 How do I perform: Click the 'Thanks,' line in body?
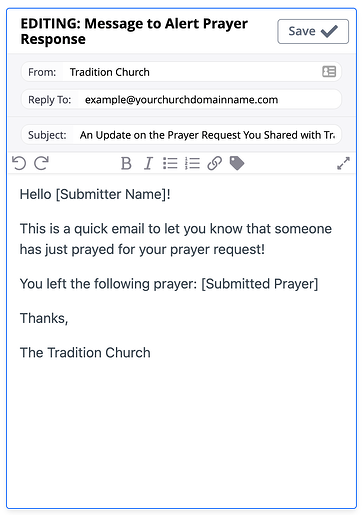coord(44,318)
